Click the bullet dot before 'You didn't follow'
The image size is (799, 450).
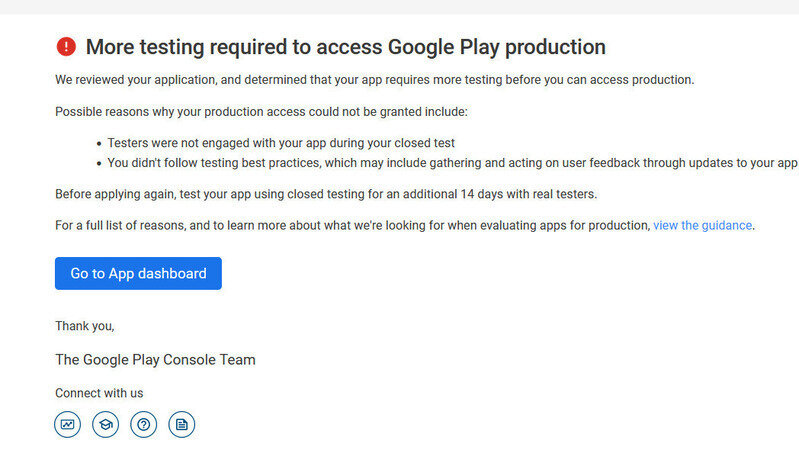(x=98, y=164)
